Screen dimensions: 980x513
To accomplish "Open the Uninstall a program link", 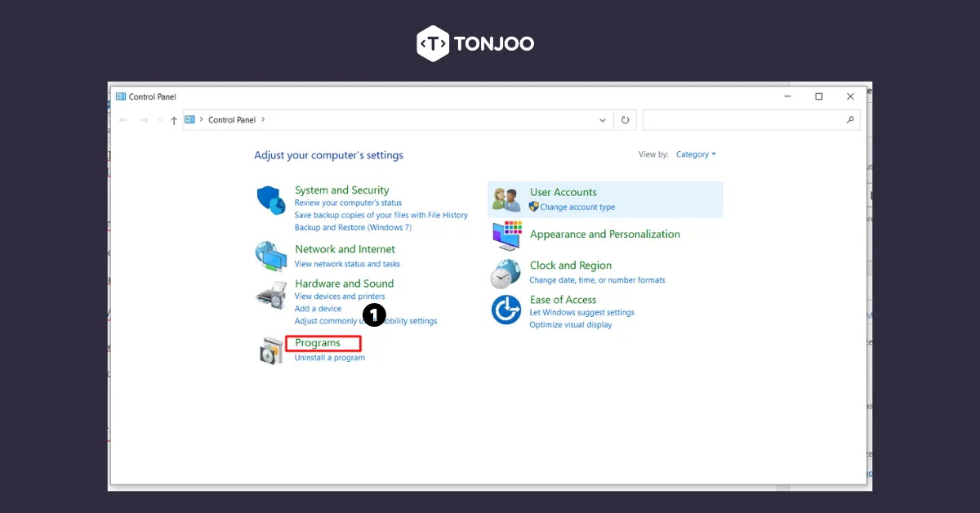I will point(327,357).
